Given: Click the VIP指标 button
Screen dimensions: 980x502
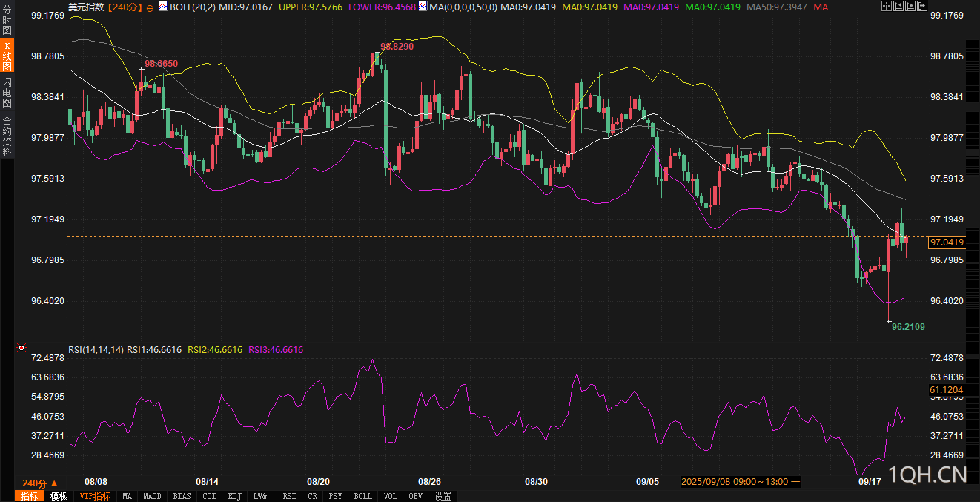Looking at the screenshot, I should coord(95,496).
